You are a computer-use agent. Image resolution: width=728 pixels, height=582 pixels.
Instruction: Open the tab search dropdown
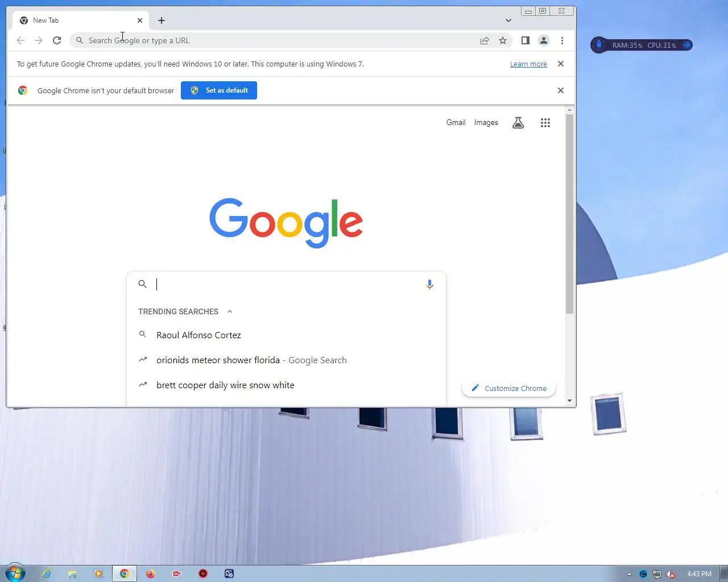(508, 20)
